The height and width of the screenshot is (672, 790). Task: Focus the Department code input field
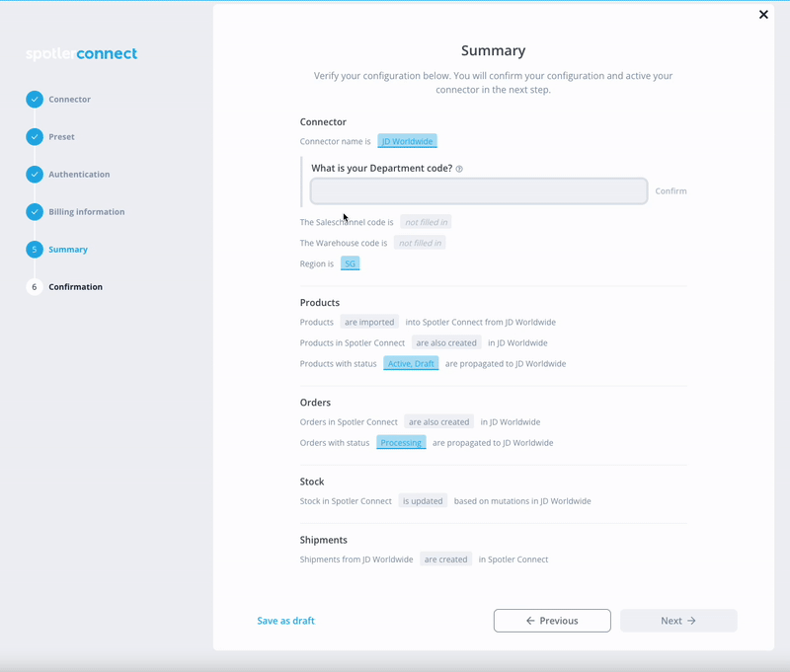click(479, 191)
